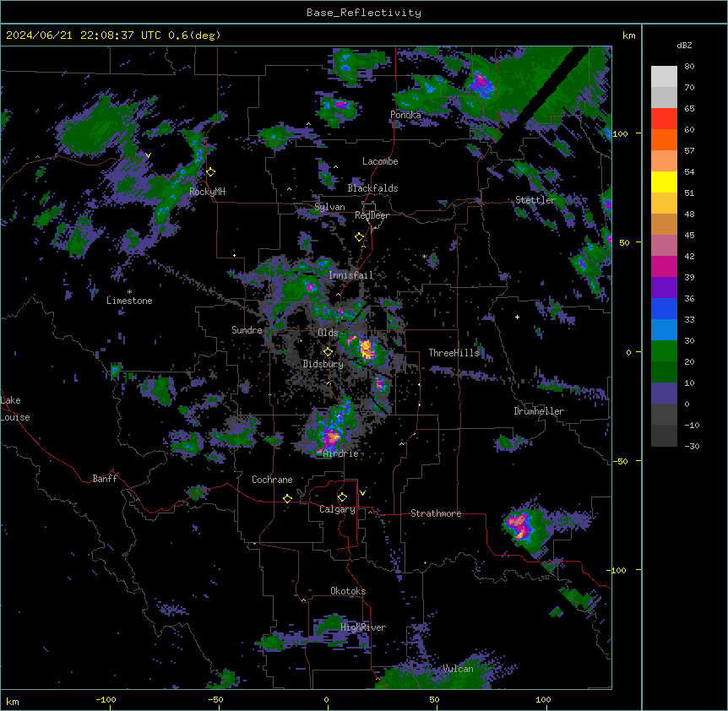Click the RedDeer city label

pyautogui.click(x=372, y=215)
